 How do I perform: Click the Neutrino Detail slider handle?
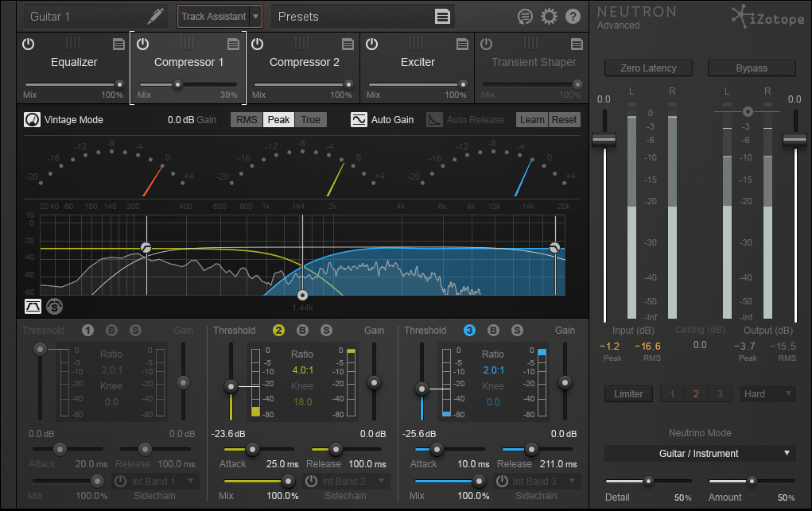(648, 481)
